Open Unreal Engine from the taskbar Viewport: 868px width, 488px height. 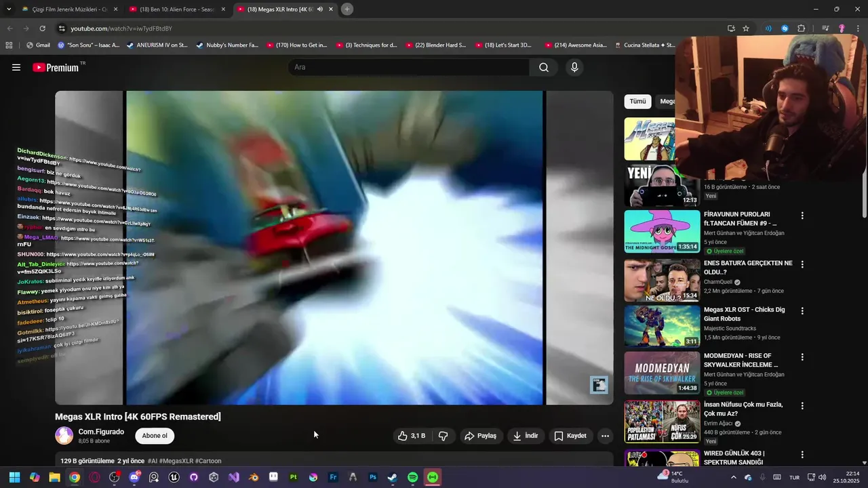pyautogui.click(x=174, y=477)
